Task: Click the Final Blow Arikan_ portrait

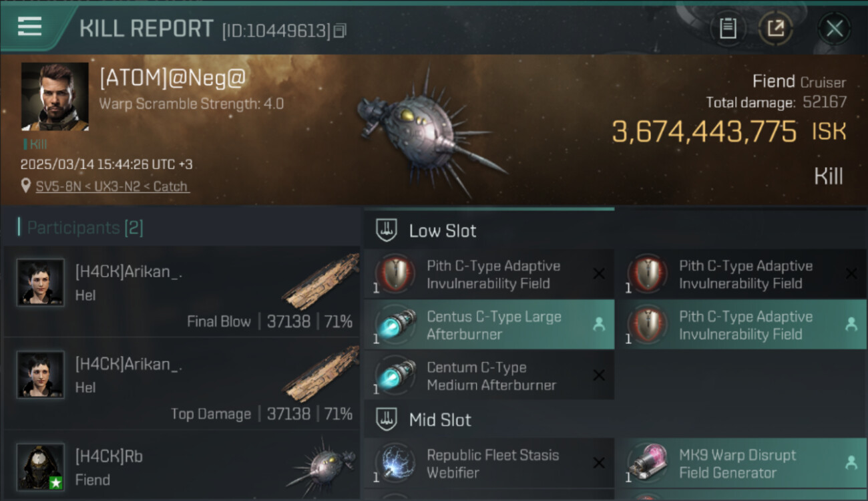Action: (x=41, y=282)
